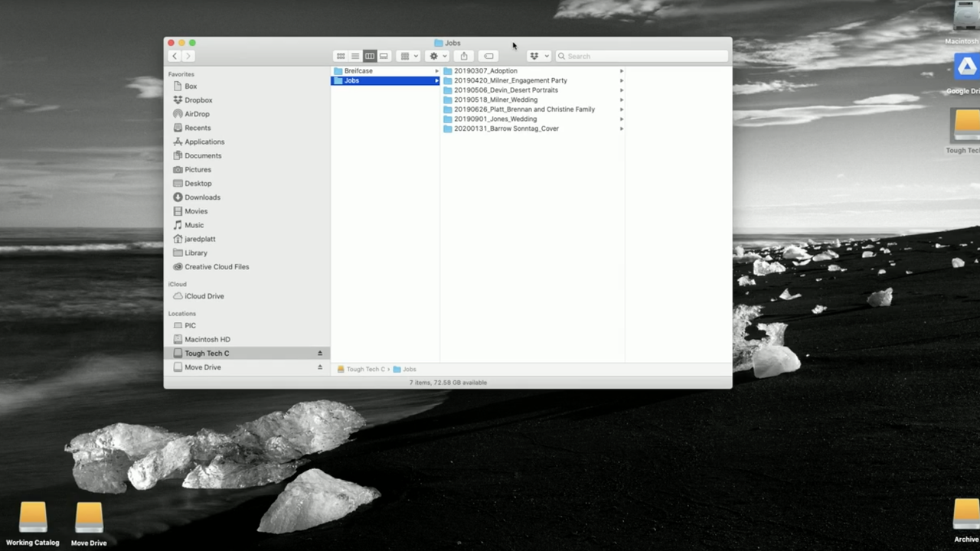Viewport: 980px width, 551px height.
Task: Select the Jobs folder row
Action: [x=385, y=80]
